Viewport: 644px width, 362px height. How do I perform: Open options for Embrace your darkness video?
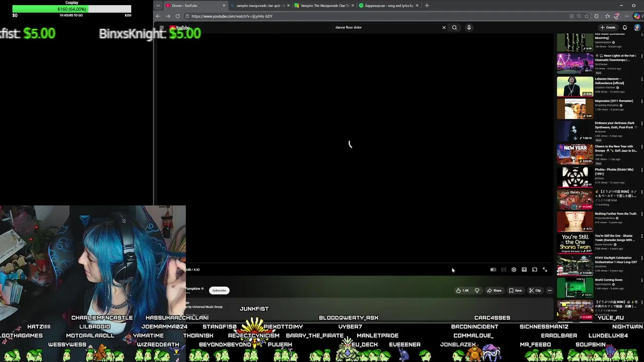coord(642,123)
